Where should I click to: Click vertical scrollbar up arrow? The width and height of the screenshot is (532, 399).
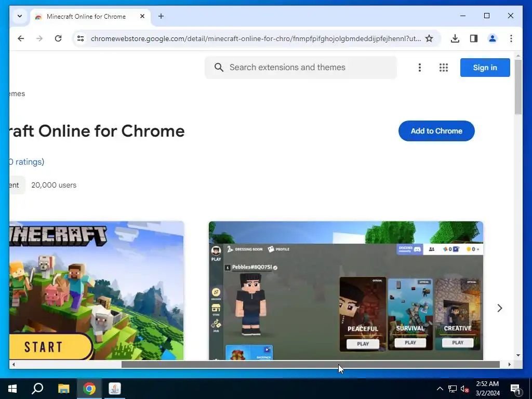click(x=518, y=56)
